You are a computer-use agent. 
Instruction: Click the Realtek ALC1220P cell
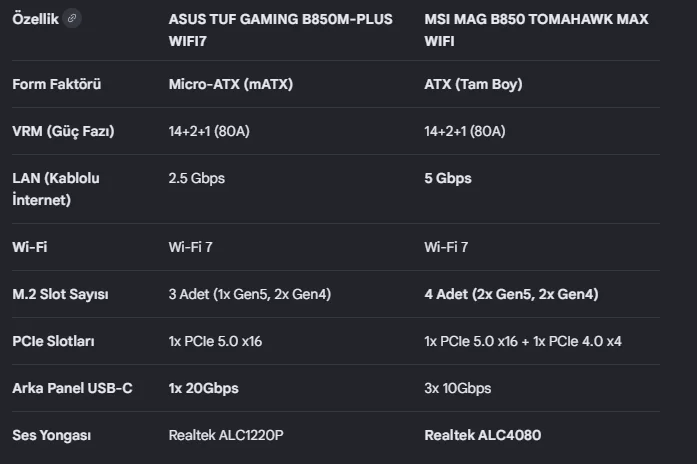[x=226, y=435]
